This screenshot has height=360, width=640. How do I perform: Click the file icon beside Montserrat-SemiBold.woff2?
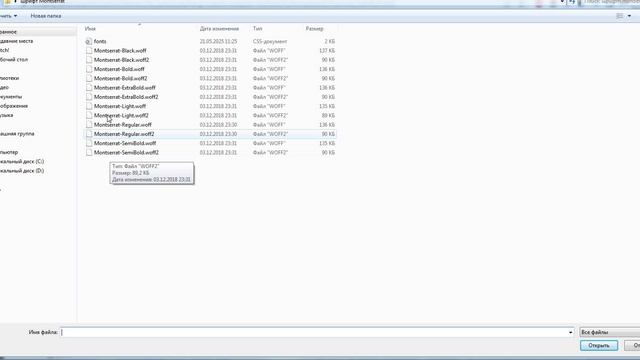[89, 153]
